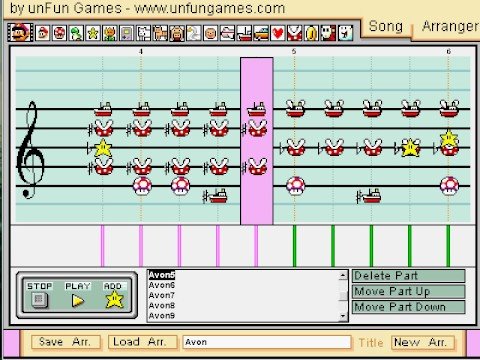This screenshot has height=360, width=480.
Task: Choose the Game Boy instrument icon
Action: (127, 33)
